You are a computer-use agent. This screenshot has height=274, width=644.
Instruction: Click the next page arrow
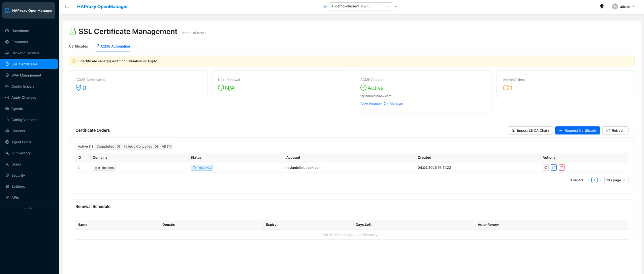pos(601,180)
